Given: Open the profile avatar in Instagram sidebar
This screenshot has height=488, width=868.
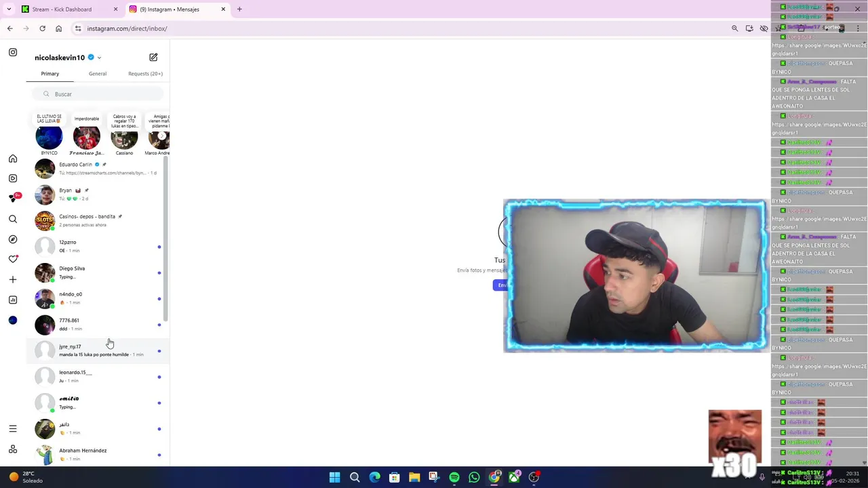Looking at the screenshot, I should pyautogui.click(x=13, y=320).
